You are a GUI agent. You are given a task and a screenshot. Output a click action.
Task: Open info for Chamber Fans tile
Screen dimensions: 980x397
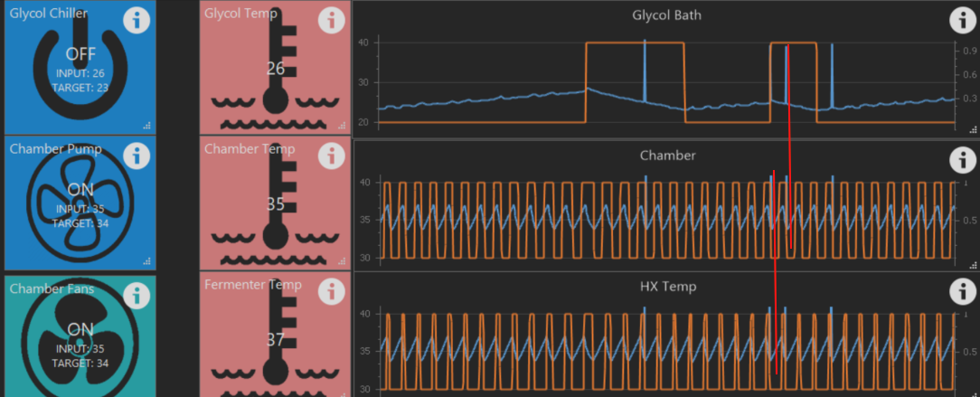coord(137,295)
